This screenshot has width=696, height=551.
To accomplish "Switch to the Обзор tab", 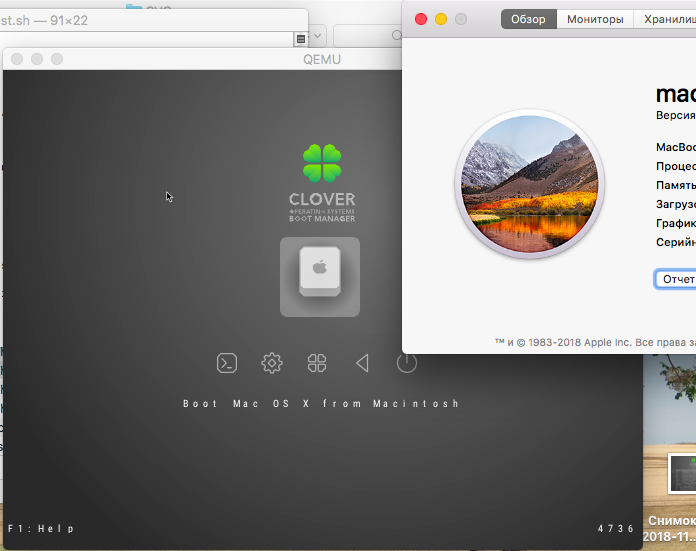I will coord(528,19).
